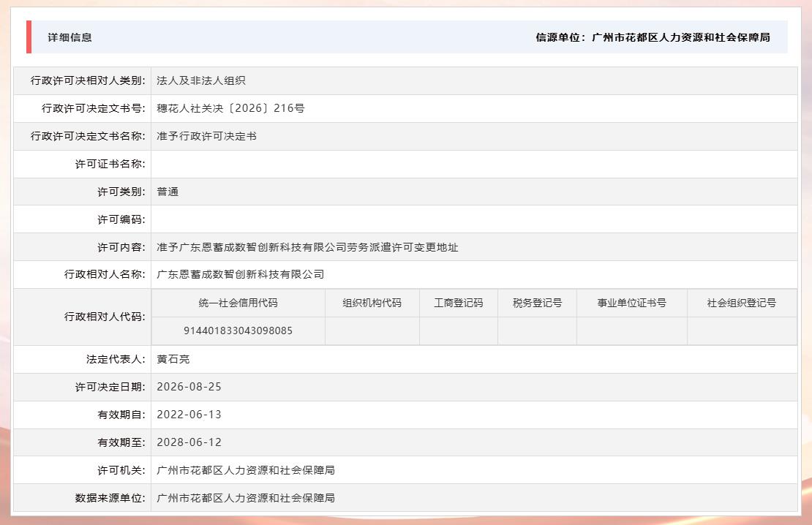
Task: Click the 法定代表人 label
Action: 116,359
